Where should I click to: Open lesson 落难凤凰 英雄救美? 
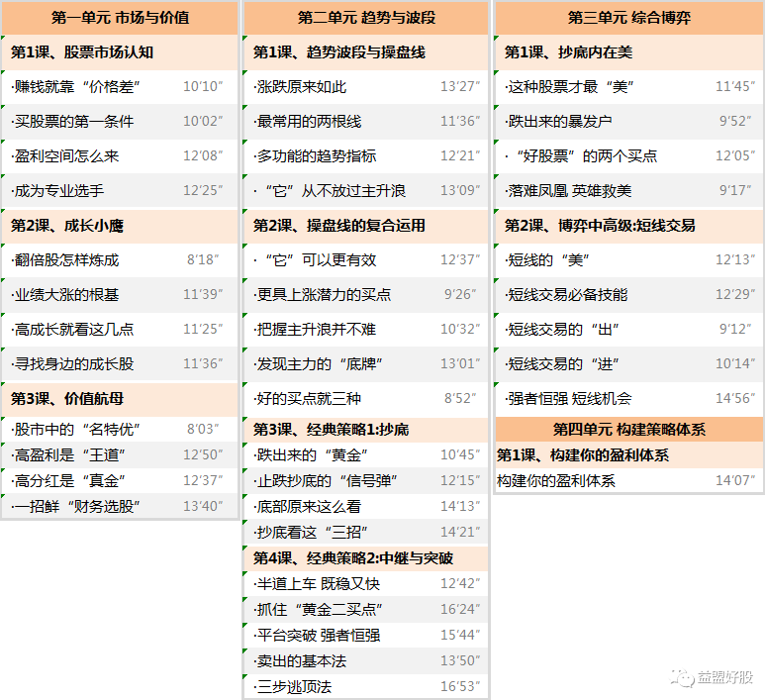coord(568,191)
